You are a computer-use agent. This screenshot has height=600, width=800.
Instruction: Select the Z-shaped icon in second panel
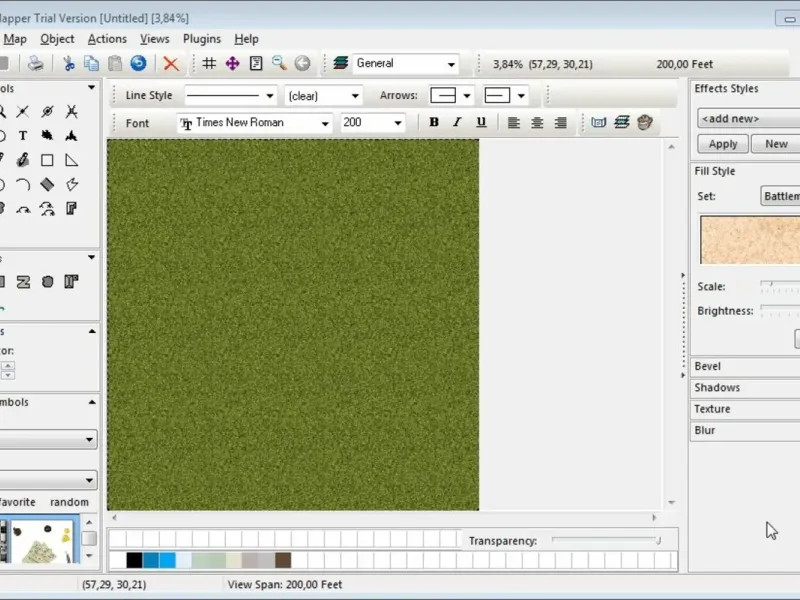(23, 282)
